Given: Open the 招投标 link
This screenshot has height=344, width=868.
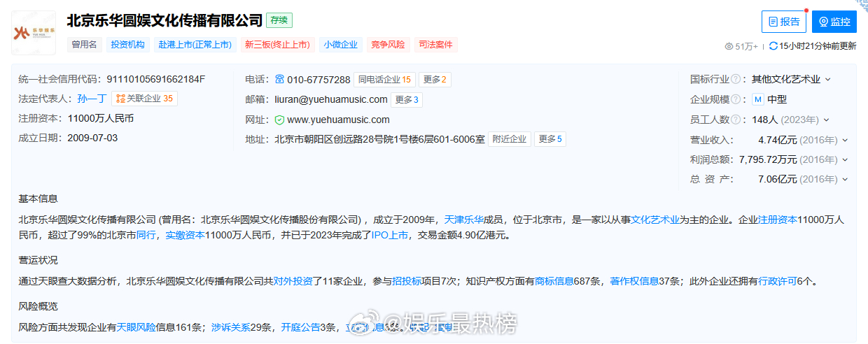Looking at the screenshot, I should 407,282.
